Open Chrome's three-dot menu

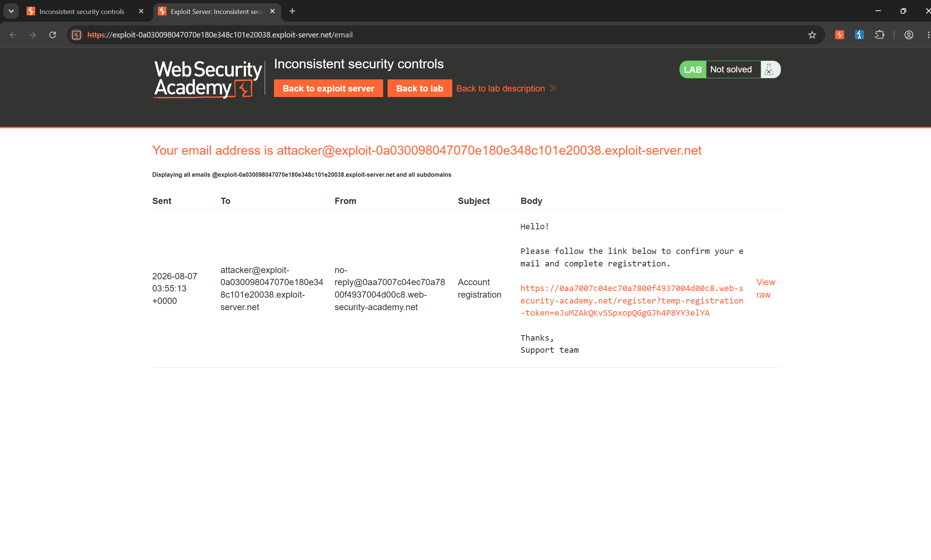[x=927, y=35]
